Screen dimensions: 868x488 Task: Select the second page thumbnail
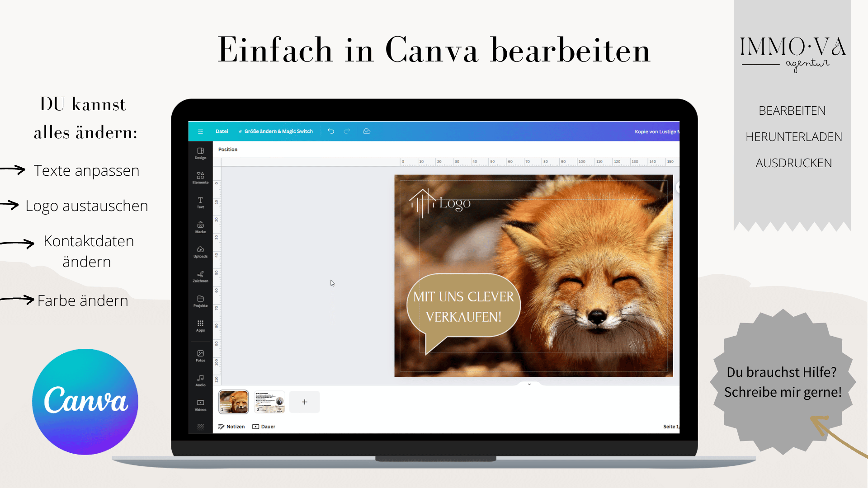click(x=269, y=402)
